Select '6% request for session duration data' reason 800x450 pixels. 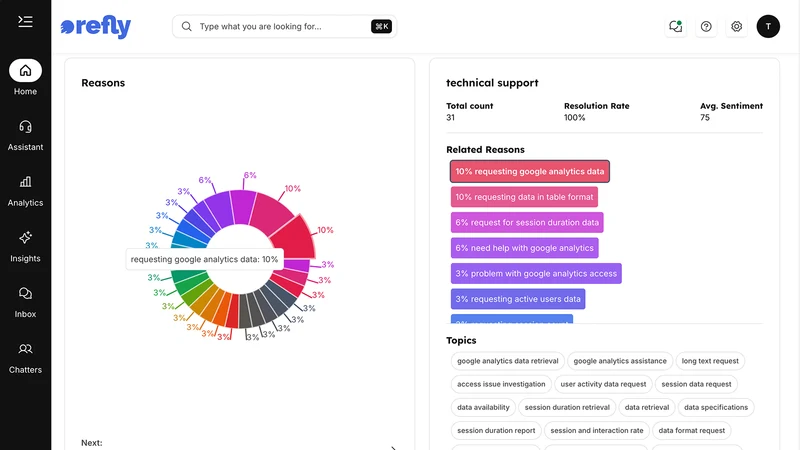(527, 222)
